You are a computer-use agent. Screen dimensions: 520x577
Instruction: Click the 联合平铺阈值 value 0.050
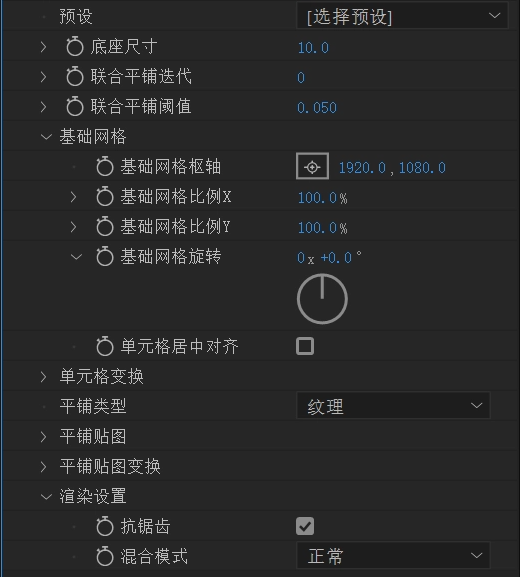click(317, 108)
